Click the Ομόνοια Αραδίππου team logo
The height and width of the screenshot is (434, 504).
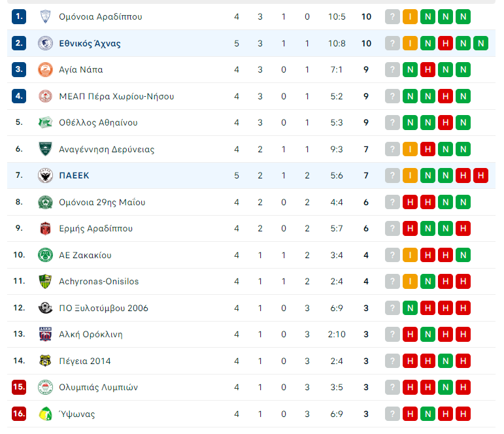click(45, 16)
